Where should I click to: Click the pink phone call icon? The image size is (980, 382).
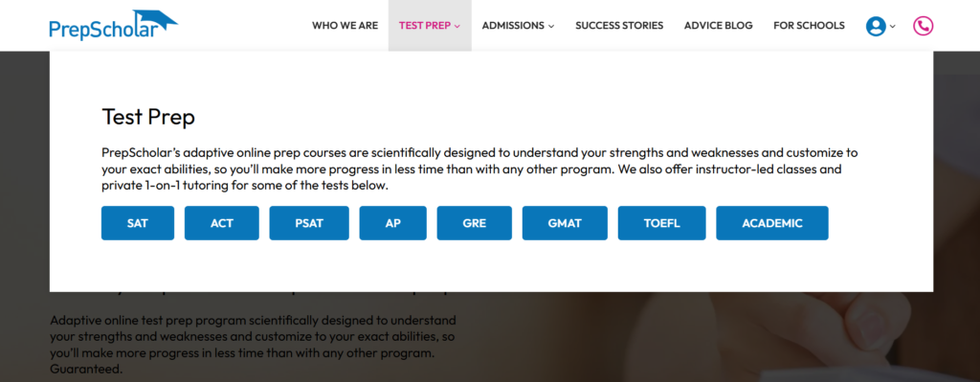coord(923,26)
